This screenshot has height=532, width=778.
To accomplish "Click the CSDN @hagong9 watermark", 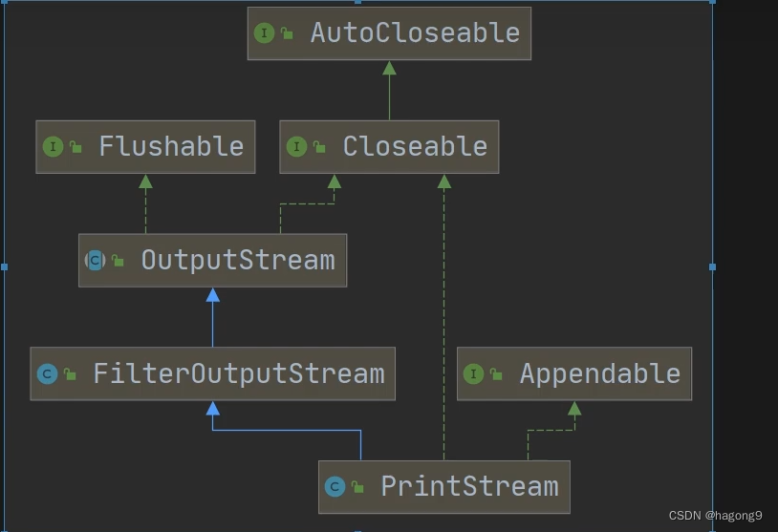I will (715, 516).
